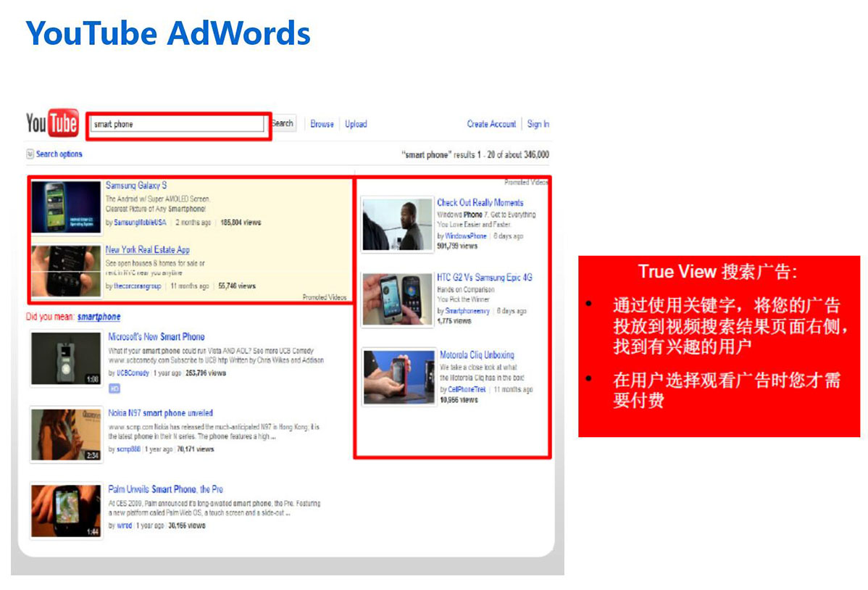This screenshot has height=590, width=868.
Task: Click HTC G2 Vs Samsung Epic 4G title
Action: [485, 278]
